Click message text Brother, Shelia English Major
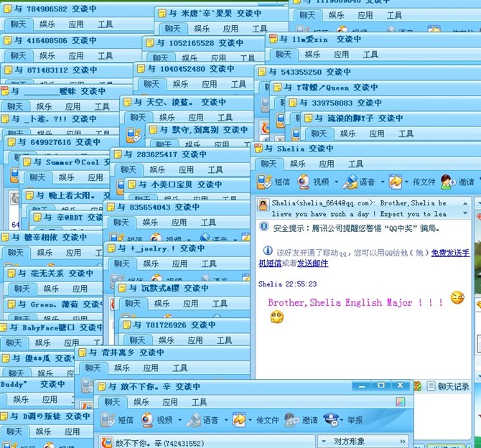 click(x=355, y=302)
